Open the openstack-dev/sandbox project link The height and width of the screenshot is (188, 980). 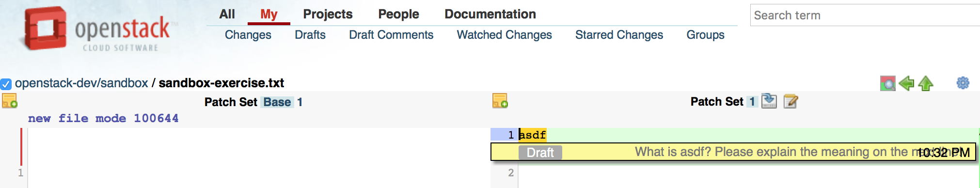(x=81, y=83)
